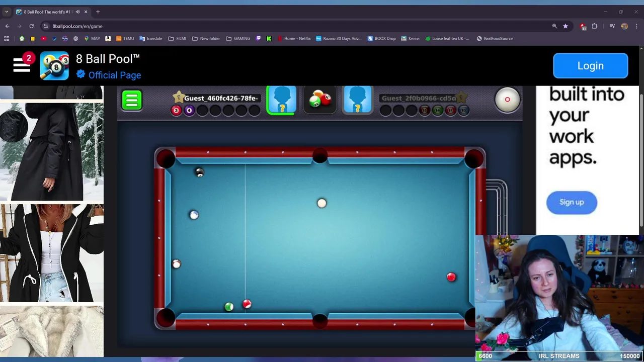Viewport: 644px width, 362px height.
Task: Open the green home bookmark icon
Action: coord(22,38)
